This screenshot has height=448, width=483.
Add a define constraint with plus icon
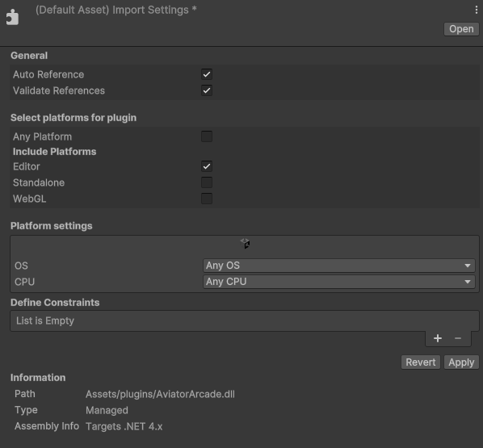point(438,338)
